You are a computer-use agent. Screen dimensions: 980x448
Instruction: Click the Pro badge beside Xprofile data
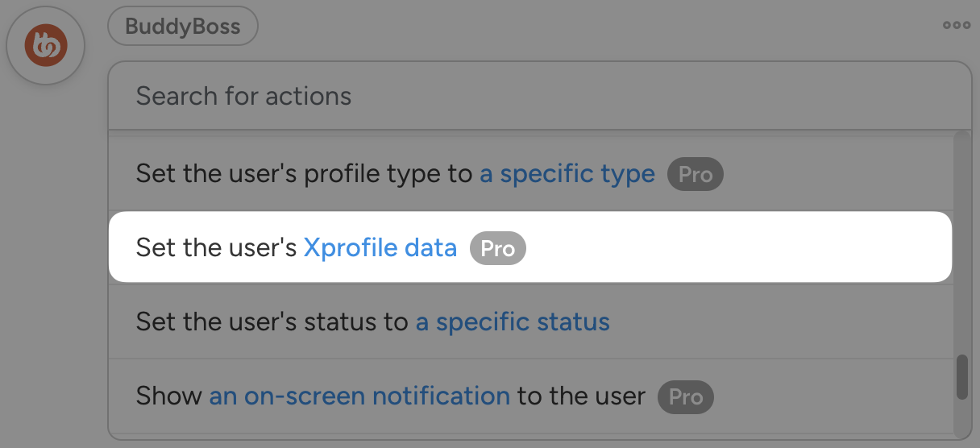(x=497, y=248)
